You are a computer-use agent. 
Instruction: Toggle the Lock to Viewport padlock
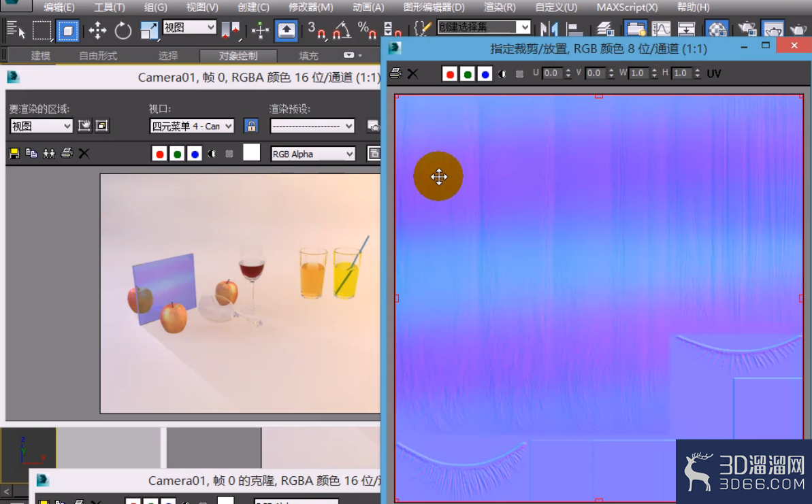click(x=251, y=126)
